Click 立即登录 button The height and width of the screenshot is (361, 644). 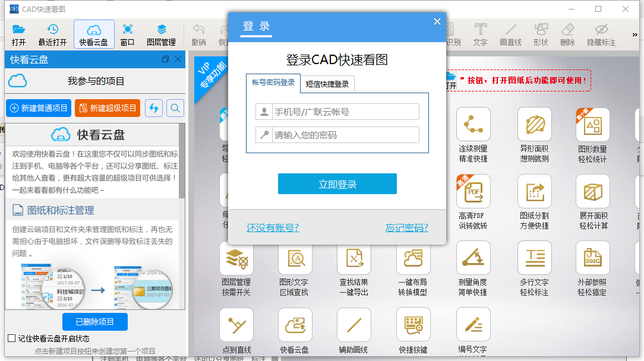click(x=337, y=183)
